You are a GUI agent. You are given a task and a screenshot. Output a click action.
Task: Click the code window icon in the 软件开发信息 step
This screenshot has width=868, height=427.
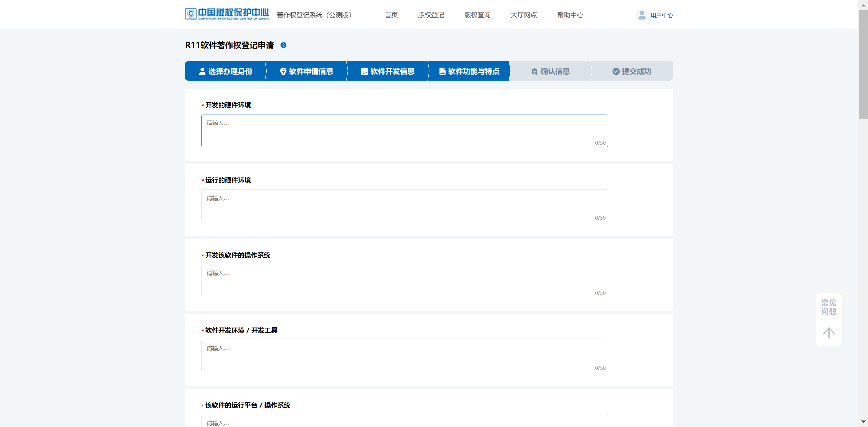364,71
